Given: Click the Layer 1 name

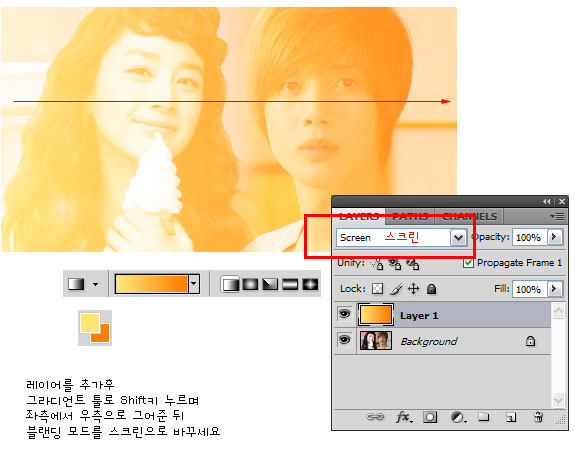Looking at the screenshot, I should tap(419, 316).
